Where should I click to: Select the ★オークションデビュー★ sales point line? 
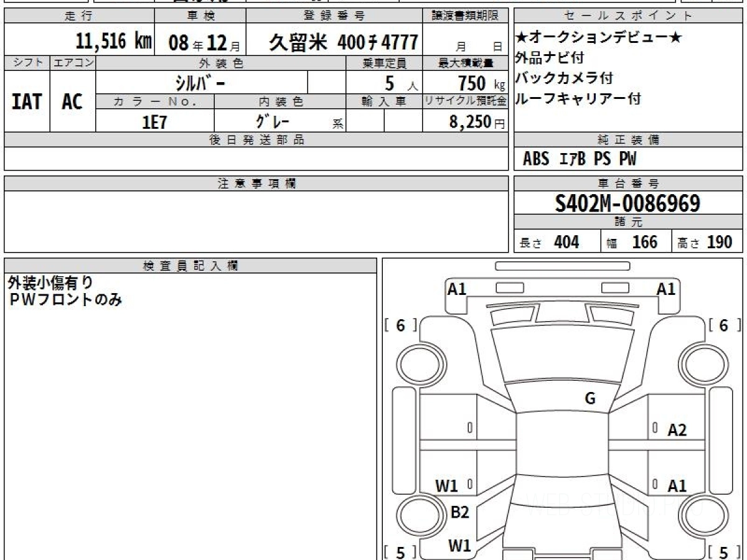[x=599, y=38]
